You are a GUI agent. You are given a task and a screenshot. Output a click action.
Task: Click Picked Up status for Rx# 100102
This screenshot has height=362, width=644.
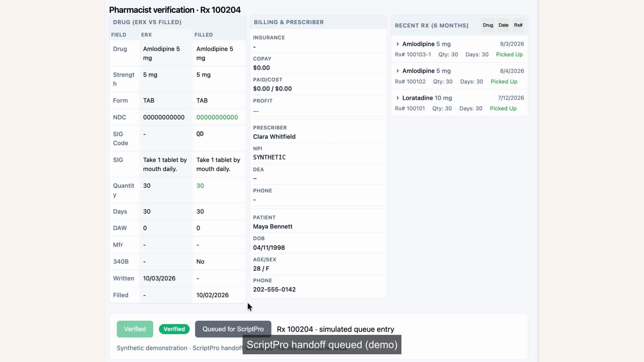click(504, 82)
